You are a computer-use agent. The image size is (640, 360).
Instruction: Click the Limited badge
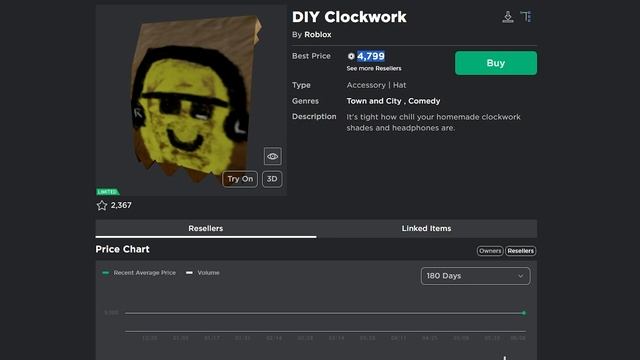[108, 192]
